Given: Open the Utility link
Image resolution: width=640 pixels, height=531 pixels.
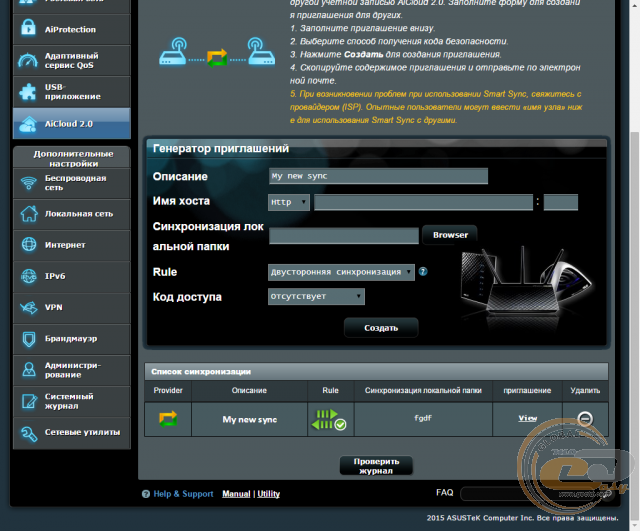Looking at the screenshot, I should click(269, 494).
